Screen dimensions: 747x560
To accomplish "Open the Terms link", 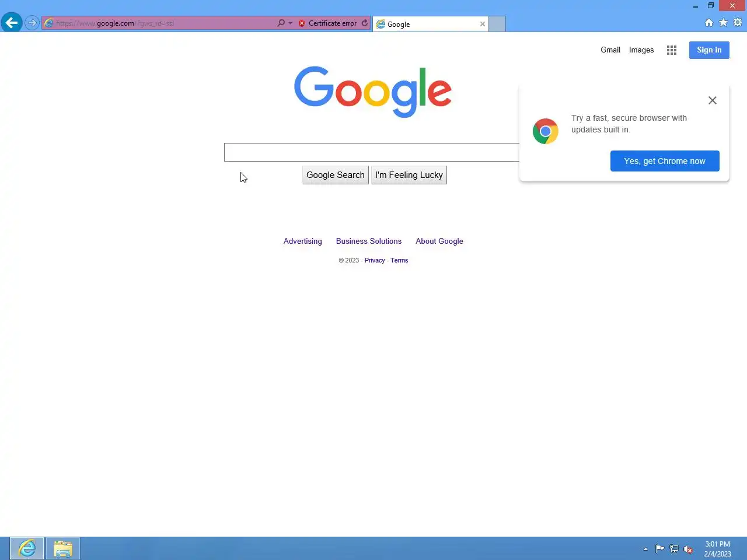I will [x=399, y=261].
